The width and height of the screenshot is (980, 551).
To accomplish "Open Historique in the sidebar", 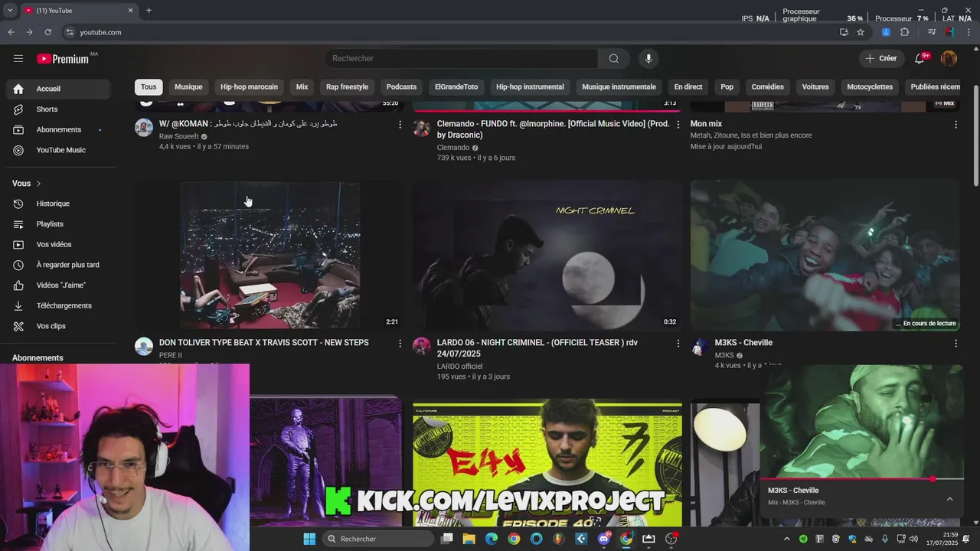I will tap(58, 204).
